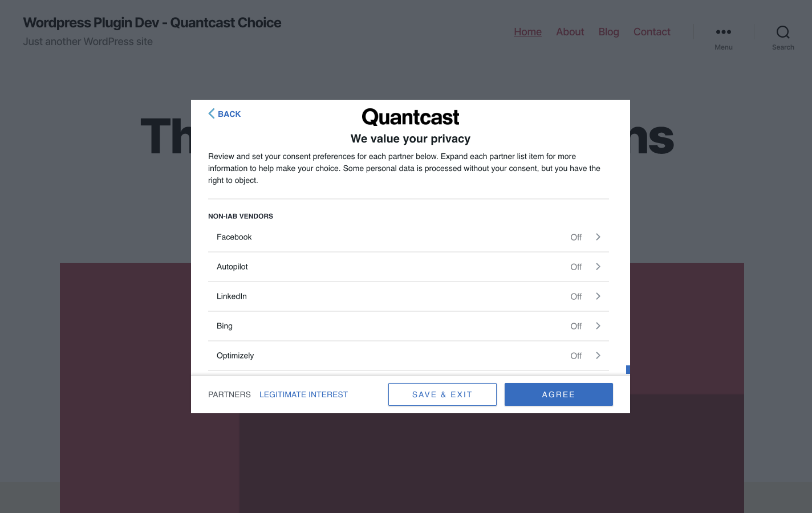This screenshot has width=812, height=513.
Task: Open the three-dot Menu icon
Action: pos(723,32)
